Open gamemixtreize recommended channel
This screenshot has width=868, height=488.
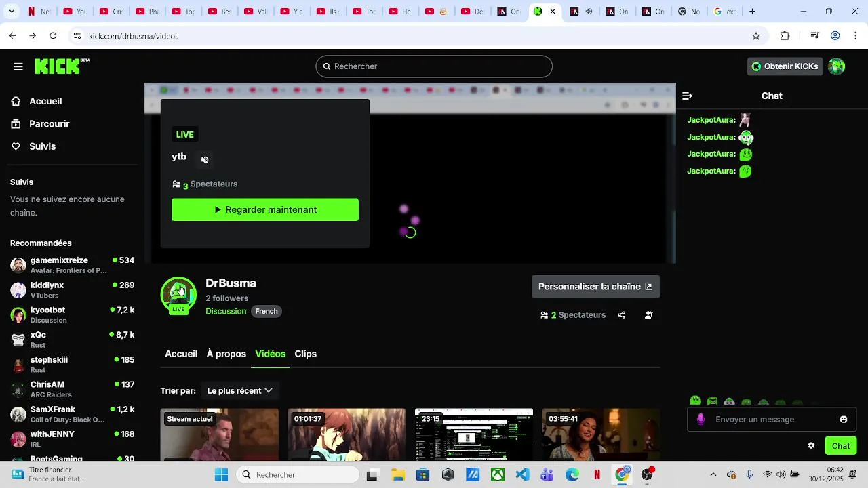[x=73, y=265]
